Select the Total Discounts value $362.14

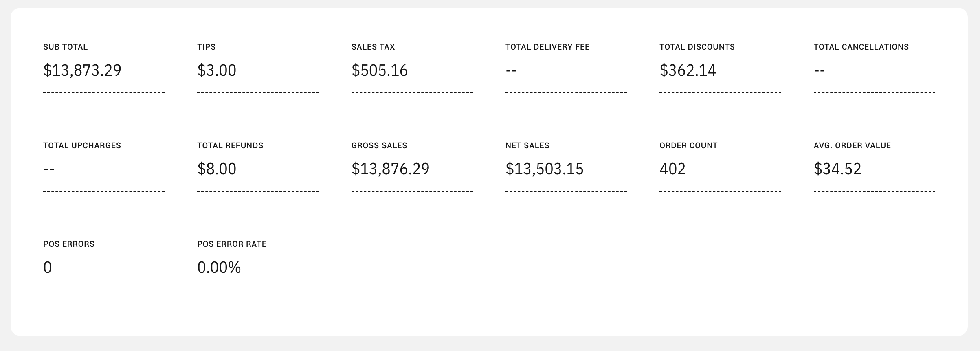688,70
